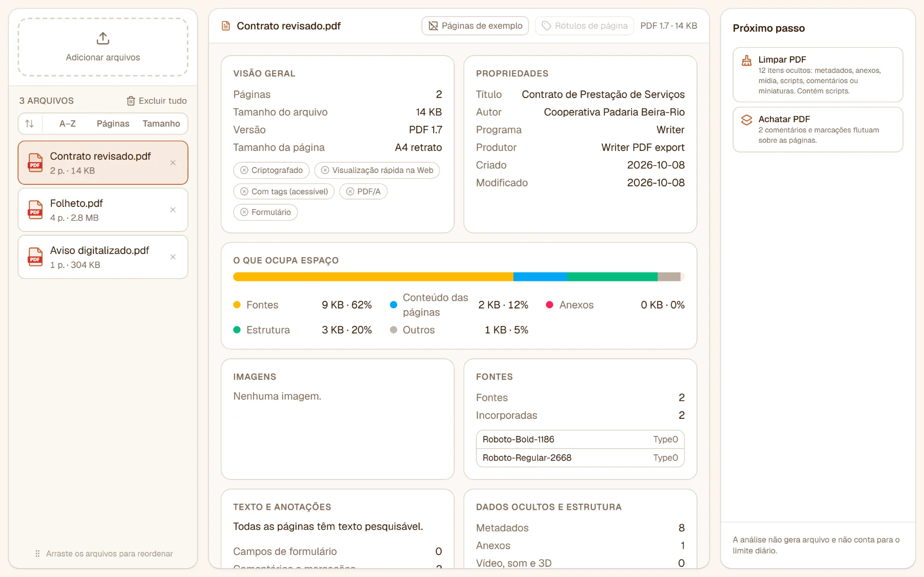The height and width of the screenshot is (577, 924).
Task: Select the Aviso digitalizado.pdf file entry
Action: click(103, 257)
